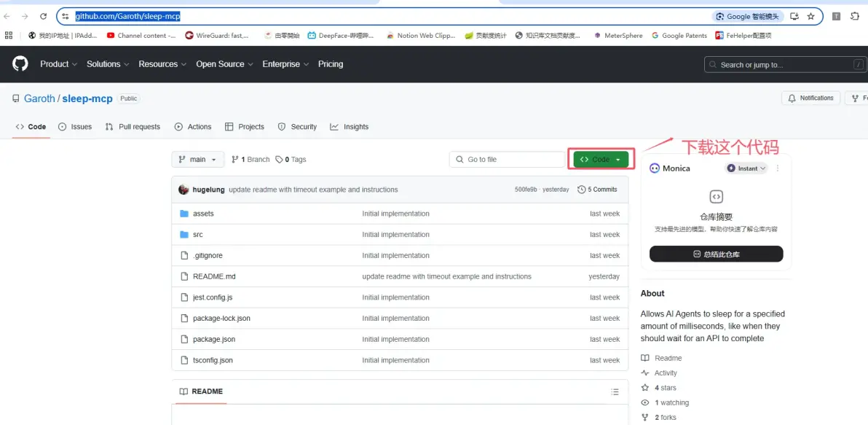Viewport: 868px width, 425px height.
Task: Expand the Product navigation menu
Action: (58, 64)
